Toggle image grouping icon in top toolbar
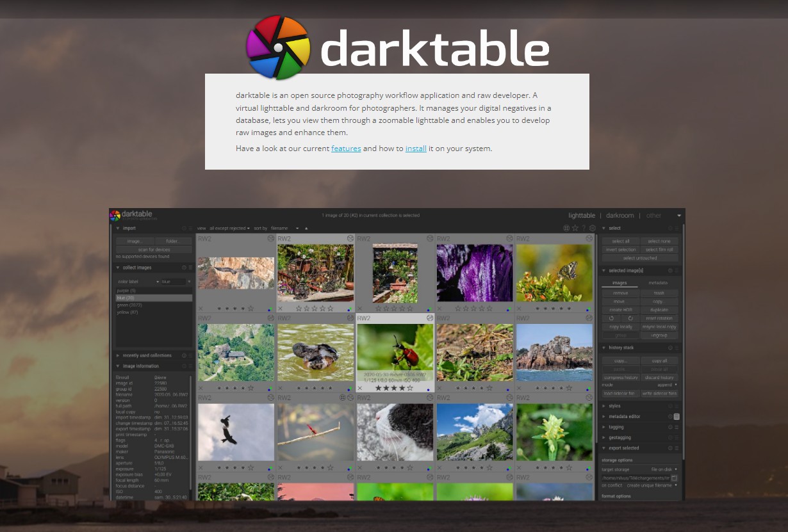788x532 pixels. pos(566,228)
